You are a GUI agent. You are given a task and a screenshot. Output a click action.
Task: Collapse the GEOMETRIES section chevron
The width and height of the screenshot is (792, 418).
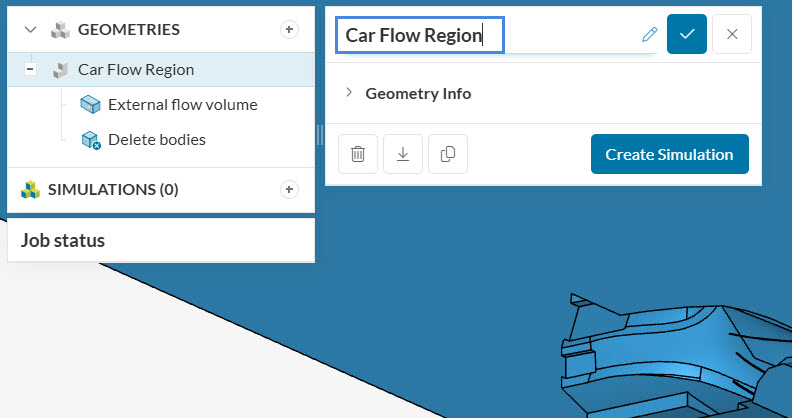point(30,29)
